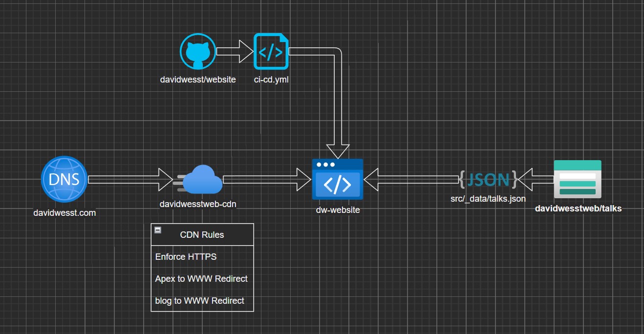This screenshot has height=334, width=644.
Task: Select the blog to WWW Redirect row
Action: (x=202, y=301)
